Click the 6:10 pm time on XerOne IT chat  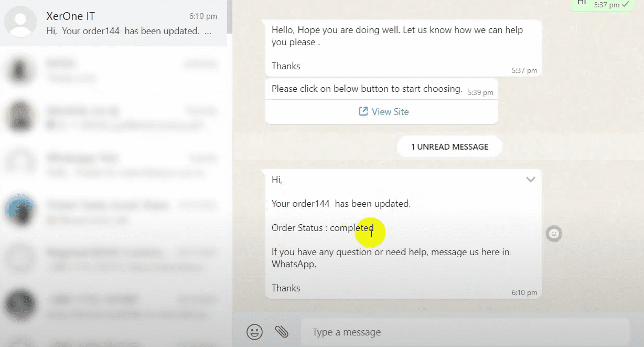pos(203,17)
